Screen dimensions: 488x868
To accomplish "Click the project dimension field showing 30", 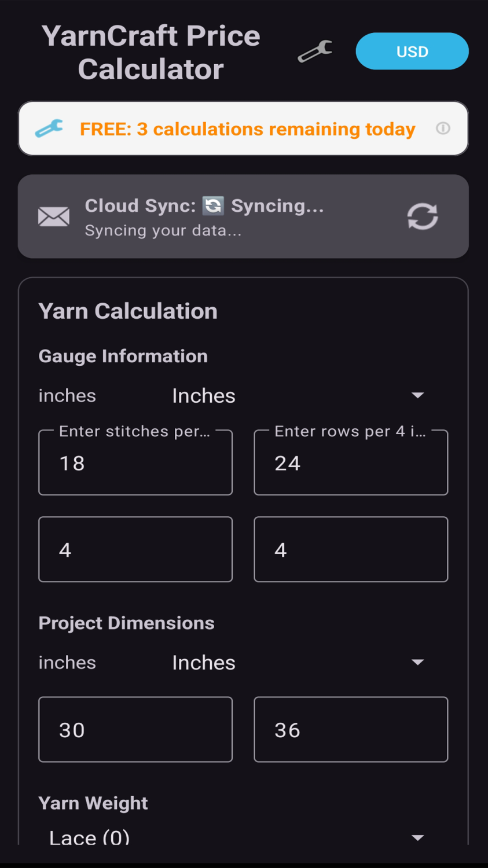I will tap(135, 730).
